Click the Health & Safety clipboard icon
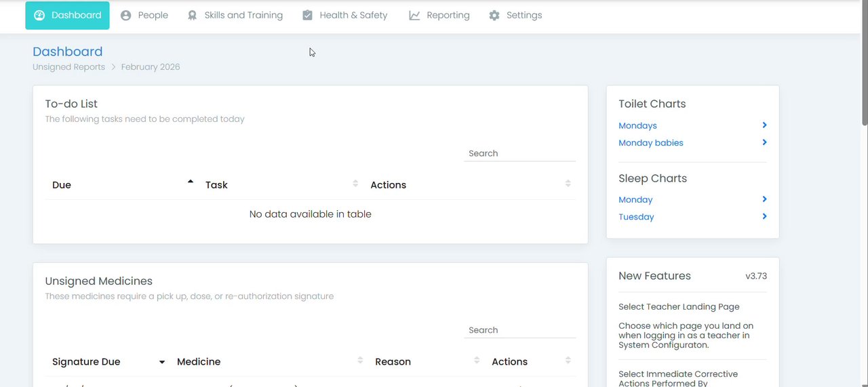This screenshot has height=387, width=868. click(308, 16)
